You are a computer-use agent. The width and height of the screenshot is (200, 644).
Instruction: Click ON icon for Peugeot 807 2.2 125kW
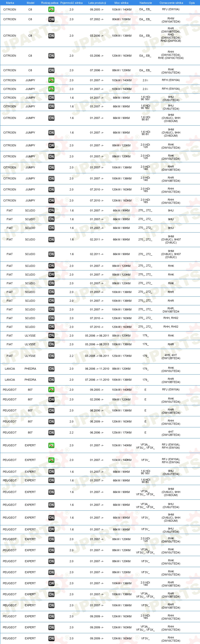[51, 432]
